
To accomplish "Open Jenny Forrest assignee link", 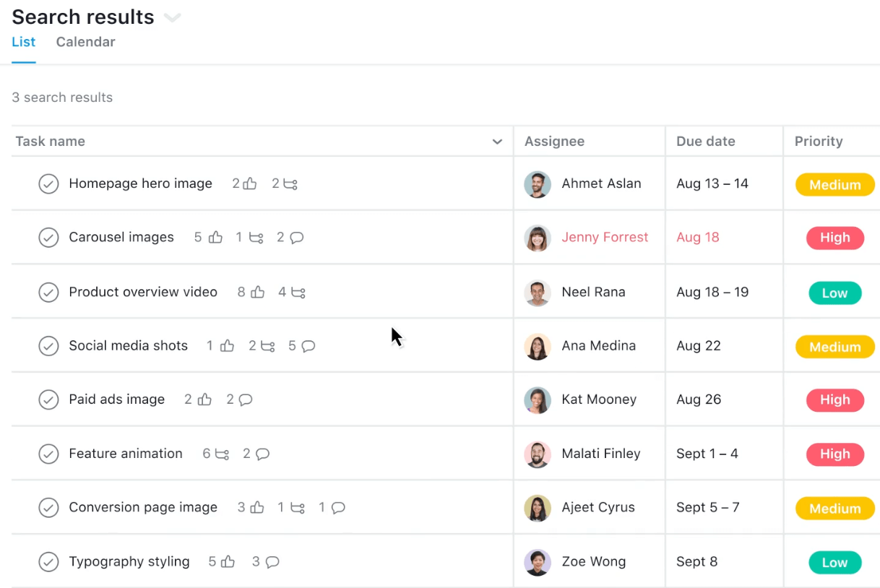I will 605,237.
